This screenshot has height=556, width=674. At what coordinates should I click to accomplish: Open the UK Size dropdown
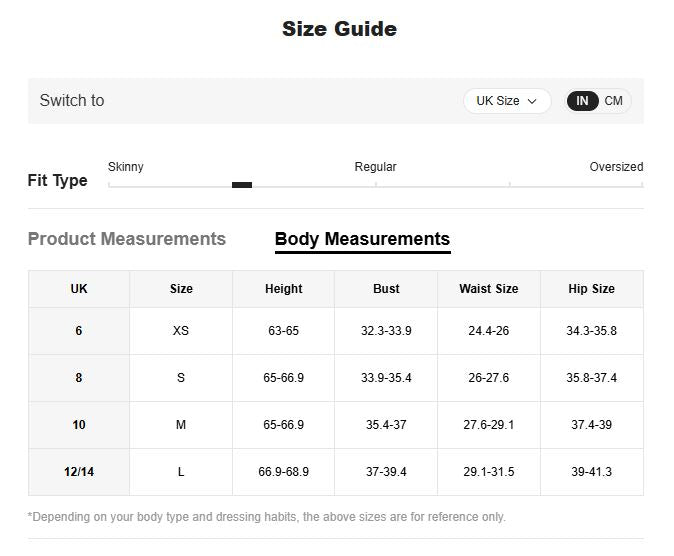pyautogui.click(x=506, y=101)
